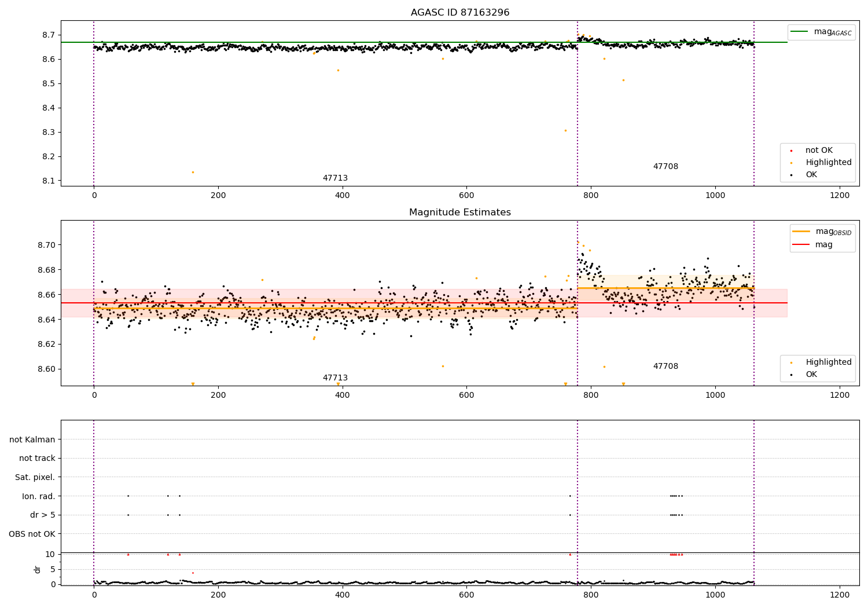Click 'OK' in the middle plot legend
Image resolution: width=868 pixels, height=608 pixels.
[811, 375]
